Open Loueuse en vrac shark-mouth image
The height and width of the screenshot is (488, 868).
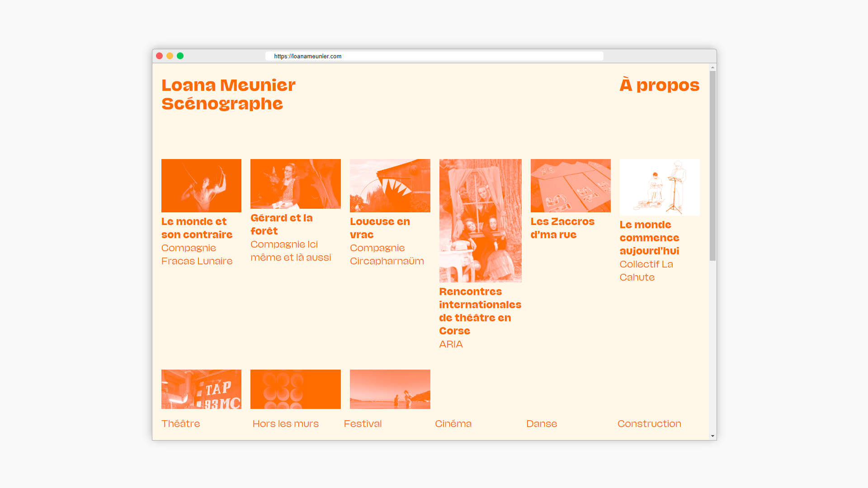click(390, 186)
